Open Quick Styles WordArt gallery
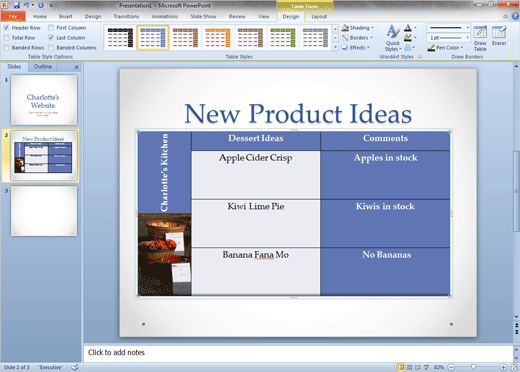Screen dimensions: 520x372 pos(393,38)
